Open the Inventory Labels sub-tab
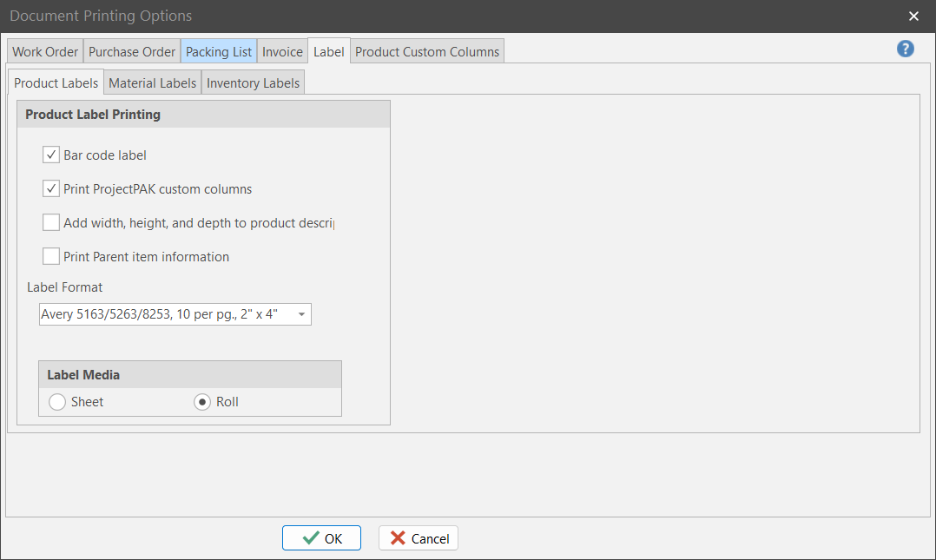 tap(253, 83)
